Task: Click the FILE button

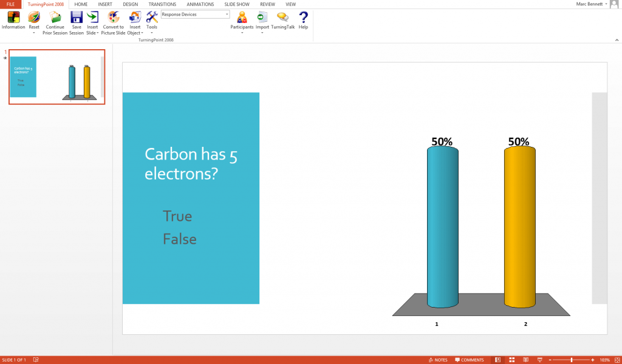Action: 10,4
